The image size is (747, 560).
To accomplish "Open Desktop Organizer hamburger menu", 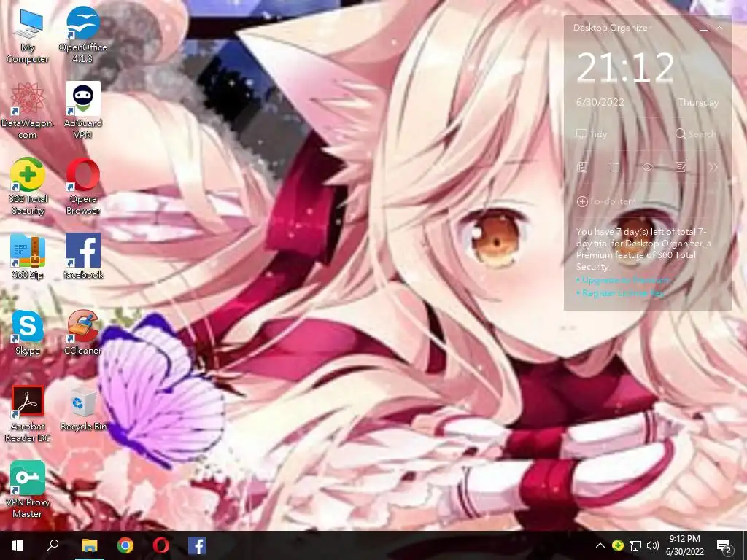I will click(x=703, y=28).
